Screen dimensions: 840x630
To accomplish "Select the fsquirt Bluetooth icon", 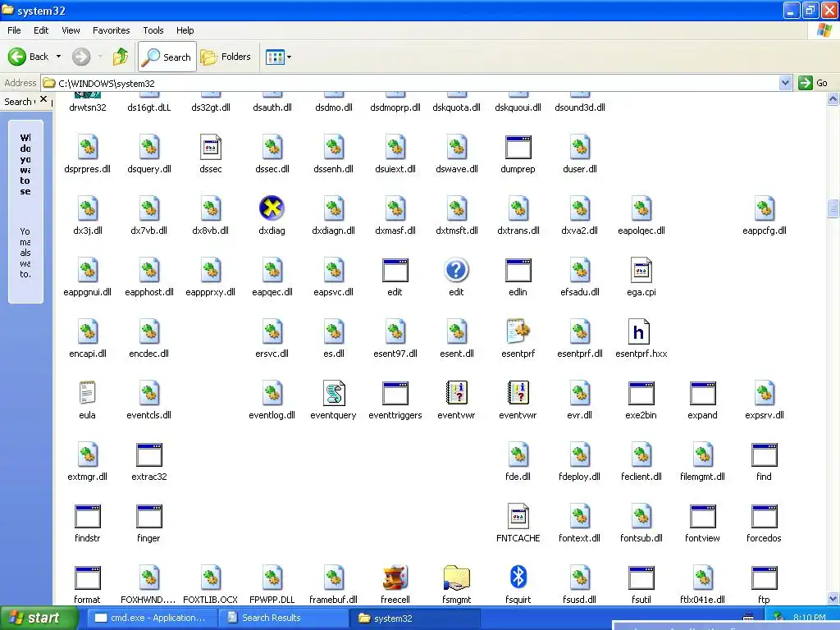I will (x=518, y=577).
